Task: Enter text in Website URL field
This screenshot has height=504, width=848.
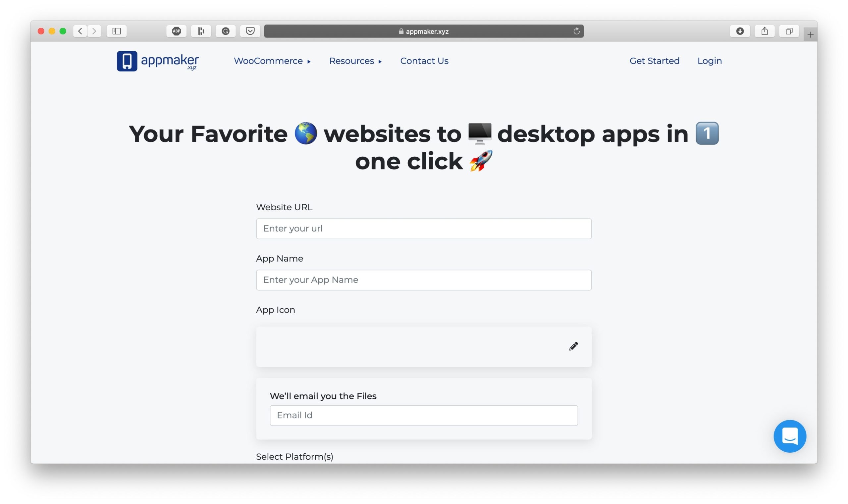Action: (424, 228)
